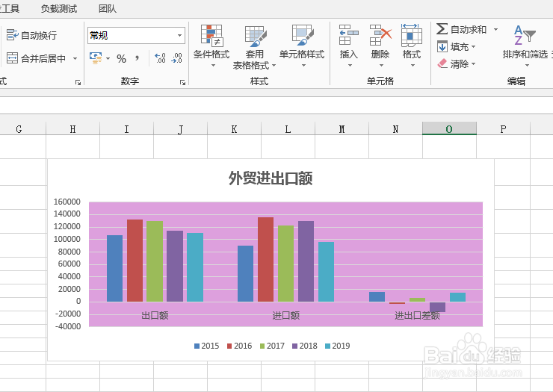
Task: Open the Load Test (负载测试) tab
Action: coord(59,8)
